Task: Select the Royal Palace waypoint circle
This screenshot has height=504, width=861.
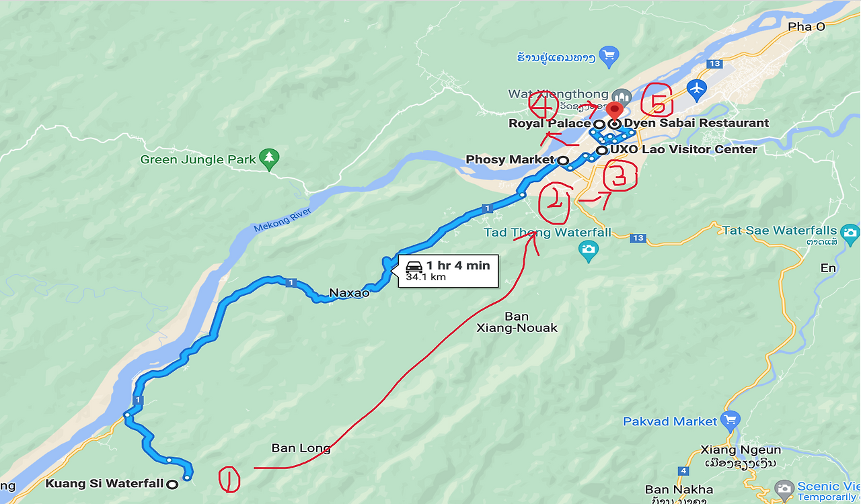Action: [599, 124]
